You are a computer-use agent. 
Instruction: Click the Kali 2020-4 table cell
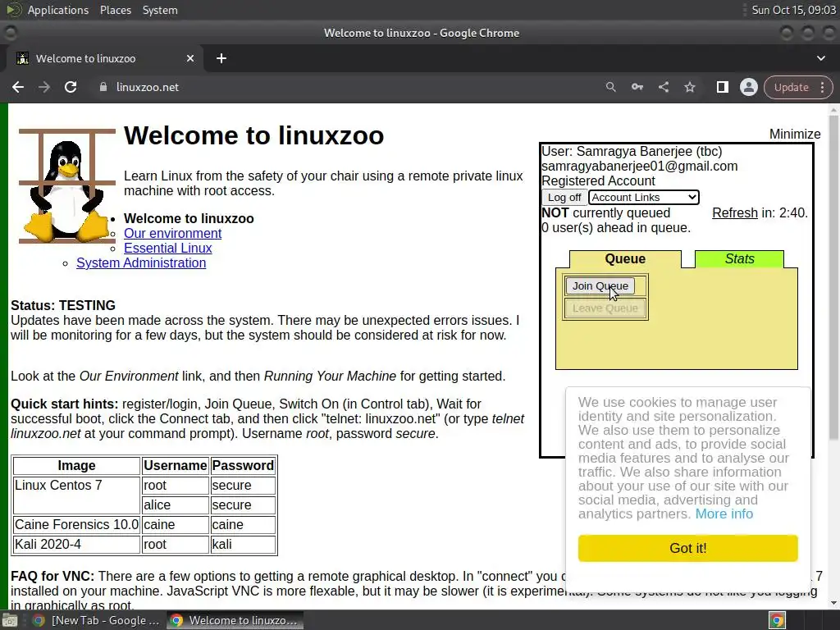click(x=76, y=545)
